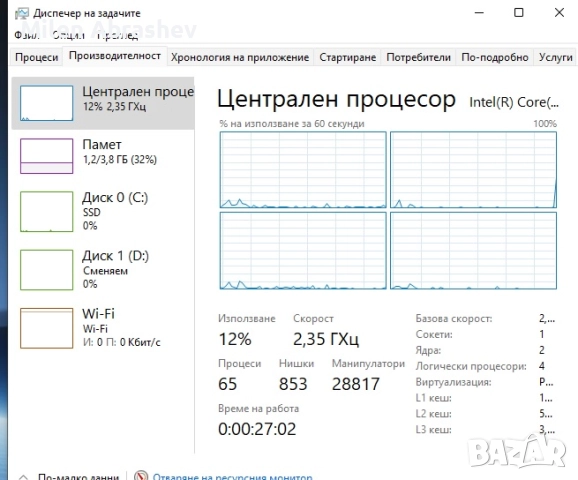Image resolution: width=578 pixels, height=480 pixels.
Task: Click the L1 кеш label
Action: tap(434, 398)
